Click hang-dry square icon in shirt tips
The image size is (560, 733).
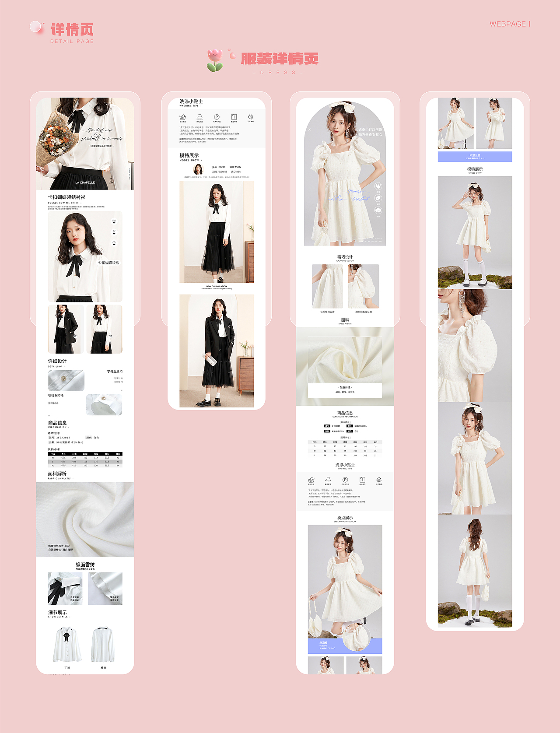[x=234, y=117]
